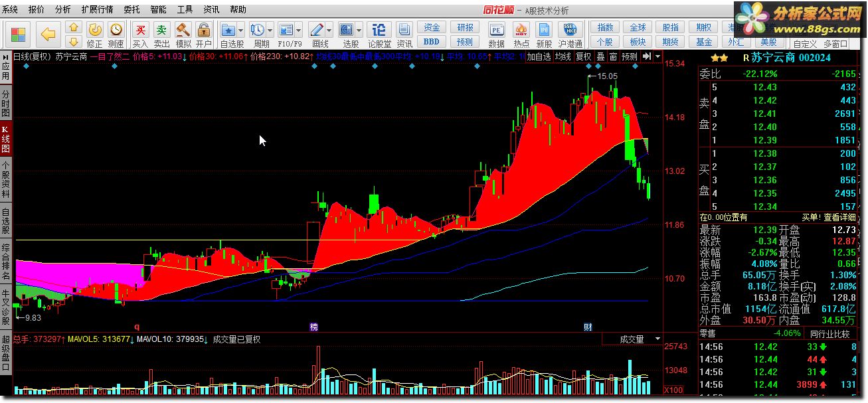Viewport: 868px width, 403px height.
Task: Open the 委托 menu
Action: click(131, 10)
